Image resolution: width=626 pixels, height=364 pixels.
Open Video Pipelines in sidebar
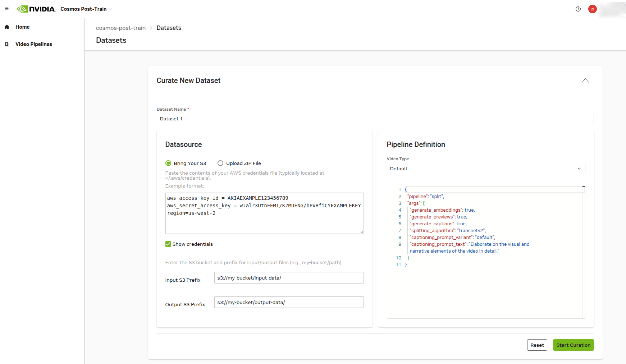(x=34, y=44)
